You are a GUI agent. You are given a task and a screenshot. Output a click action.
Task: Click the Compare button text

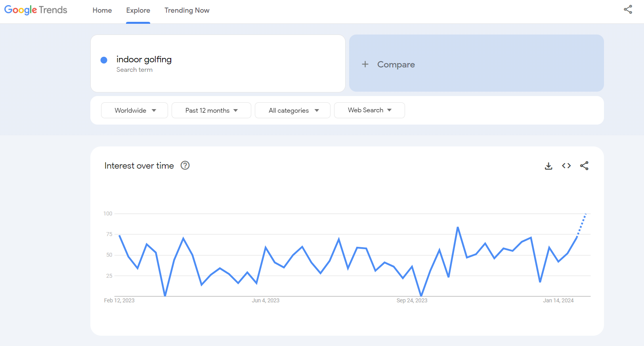pyautogui.click(x=396, y=64)
